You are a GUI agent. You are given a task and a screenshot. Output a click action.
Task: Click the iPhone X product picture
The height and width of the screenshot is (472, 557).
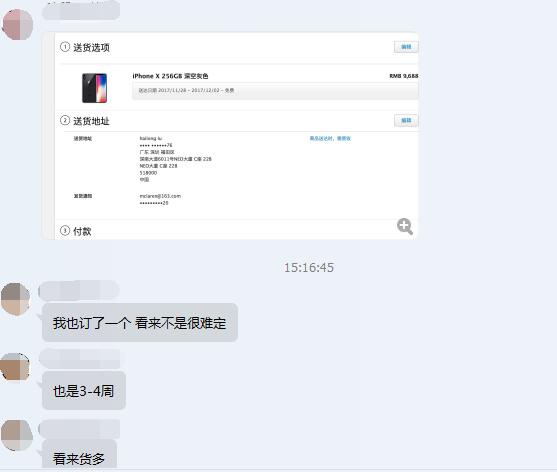pyautogui.click(x=94, y=88)
